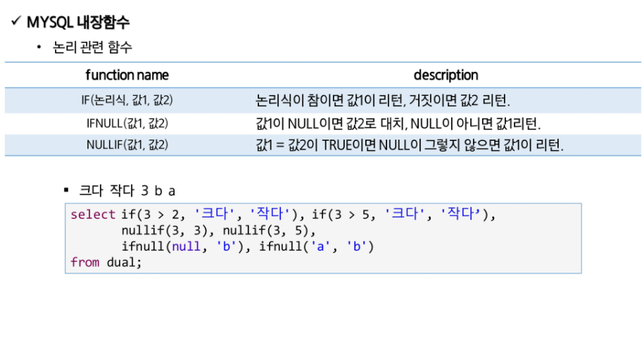The height and width of the screenshot is (346, 644).
Task: Click the 'description' column header
Action: click(446, 75)
